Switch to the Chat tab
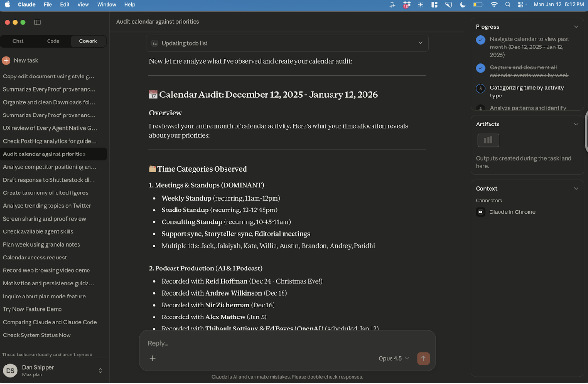Screen dimensions: 588x384 coord(18,41)
